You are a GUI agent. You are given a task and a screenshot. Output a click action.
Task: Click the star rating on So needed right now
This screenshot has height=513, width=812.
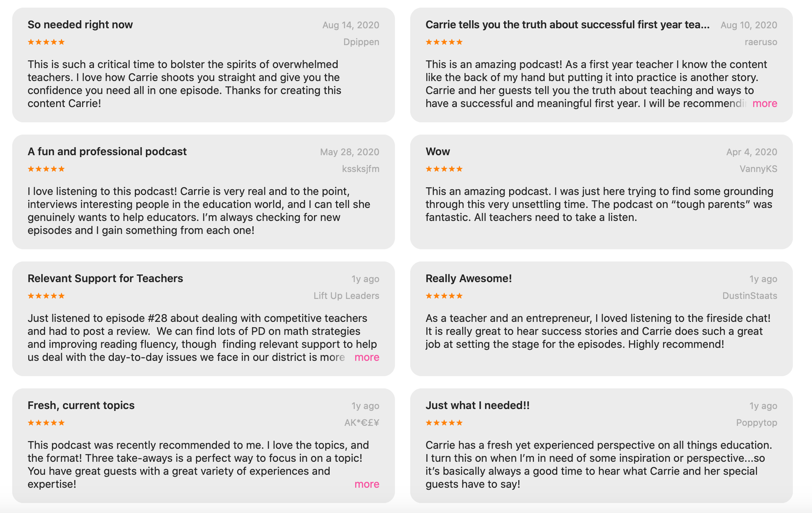point(46,42)
